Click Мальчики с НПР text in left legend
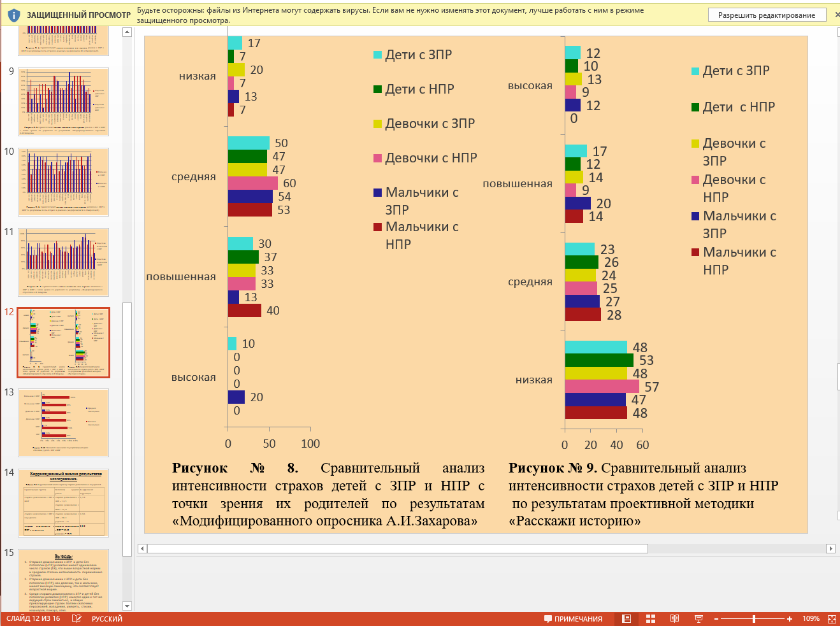Screen dimensions: 840x626 pos(422,236)
